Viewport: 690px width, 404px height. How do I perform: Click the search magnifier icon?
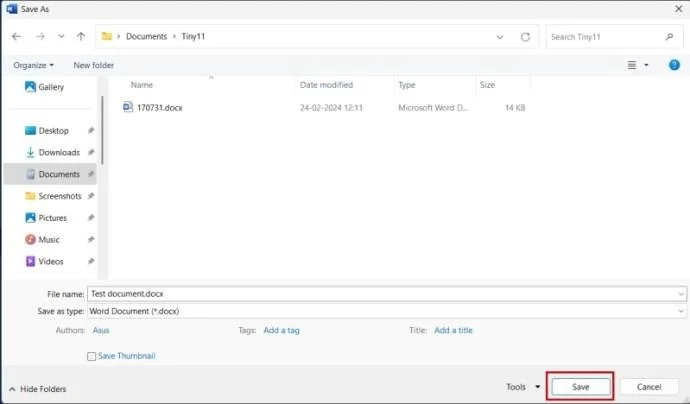coord(670,37)
